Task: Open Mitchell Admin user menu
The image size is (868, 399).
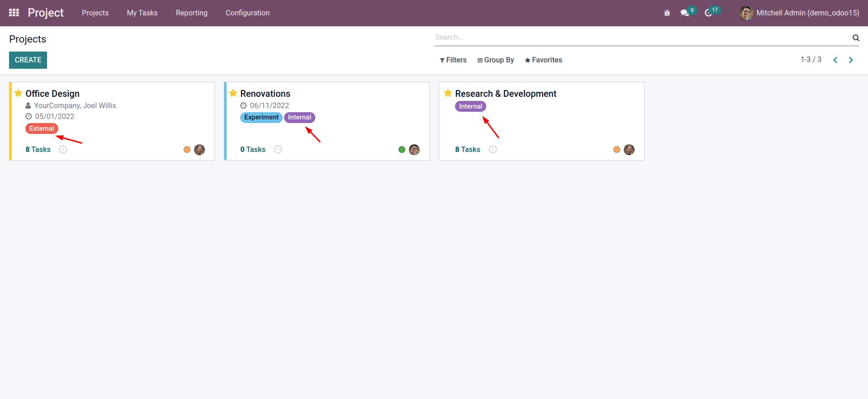Action: (x=799, y=13)
